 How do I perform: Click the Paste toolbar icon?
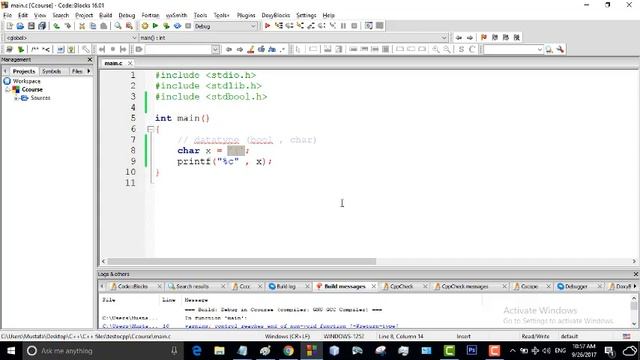[x=104, y=26]
